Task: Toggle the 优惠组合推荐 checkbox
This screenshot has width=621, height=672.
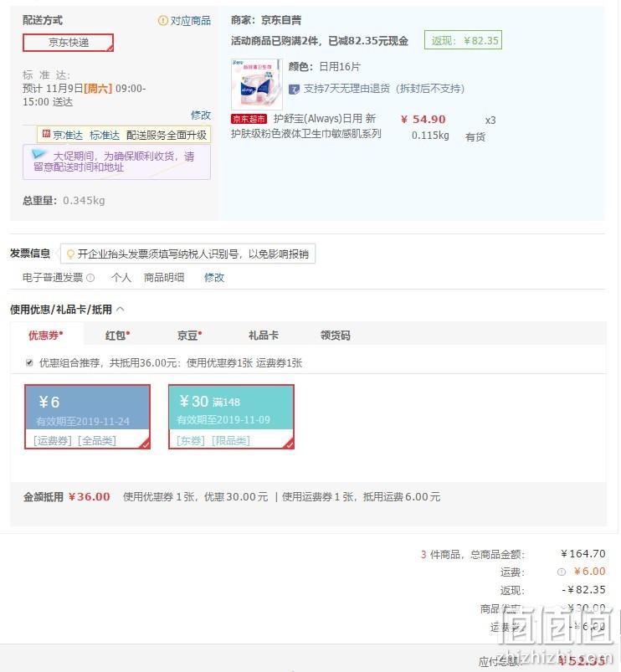Action: (x=29, y=362)
